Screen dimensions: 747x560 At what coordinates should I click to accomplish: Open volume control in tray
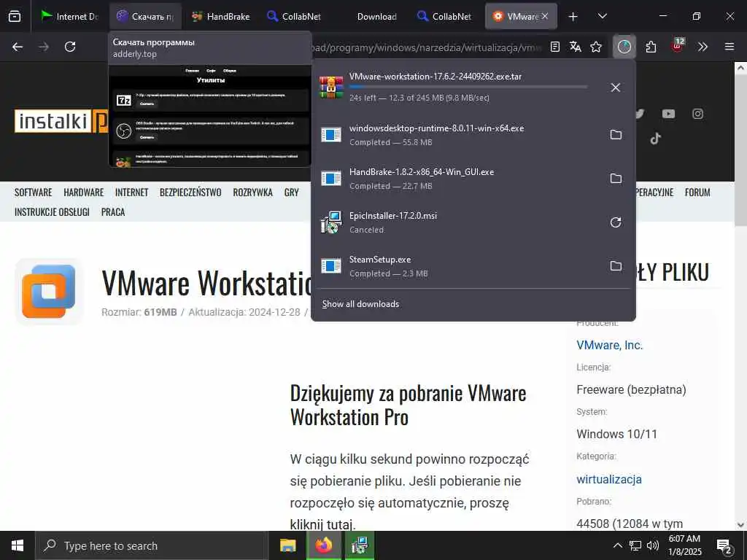(x=653, y=545)
